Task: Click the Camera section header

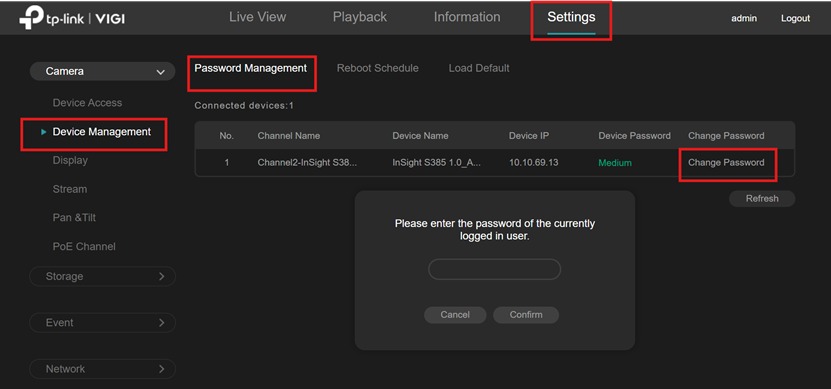Action: [102, 71]
